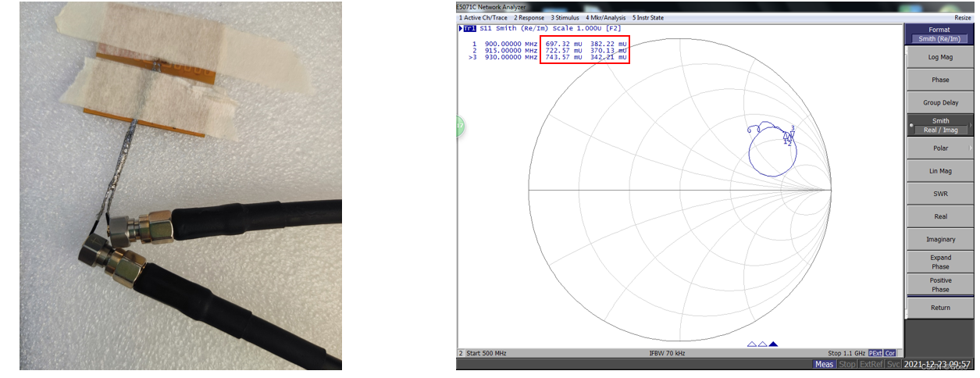The width and height of the screenshot is (980, 378).
Task: Click the Start 500 MHz field
Action: pyautogui.click(x=485, y=354)
